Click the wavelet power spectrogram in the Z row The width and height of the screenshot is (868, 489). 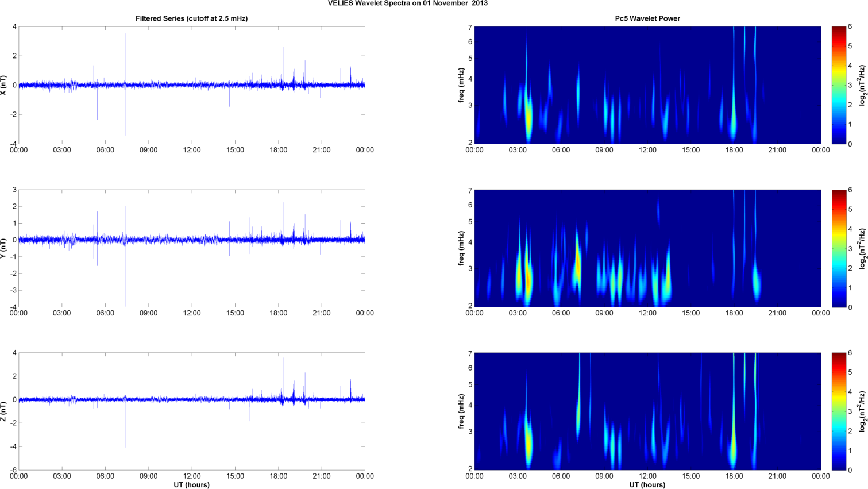pos(647,411)
